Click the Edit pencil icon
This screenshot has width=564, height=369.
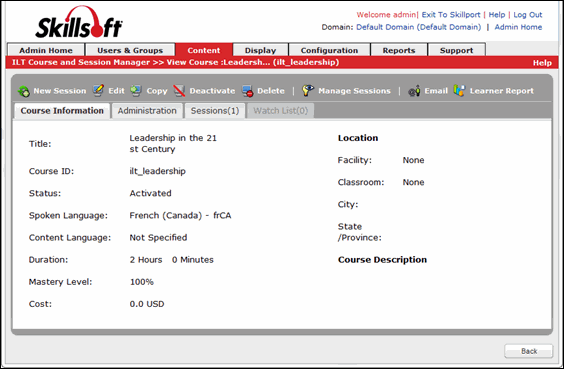pos(98,90)
